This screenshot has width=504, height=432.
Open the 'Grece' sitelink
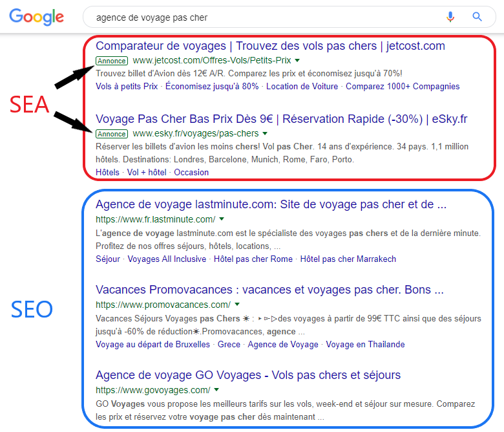pos(229,345)
